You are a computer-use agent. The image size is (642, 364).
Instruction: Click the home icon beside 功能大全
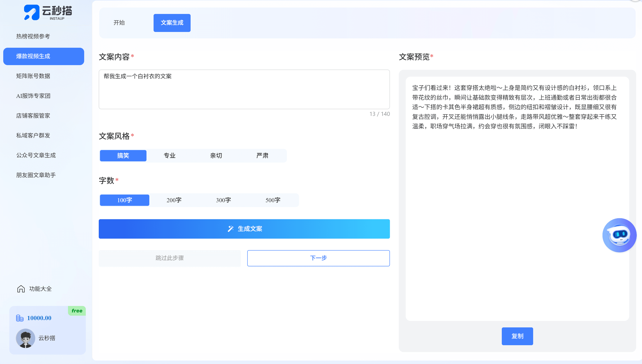(21, 289)
